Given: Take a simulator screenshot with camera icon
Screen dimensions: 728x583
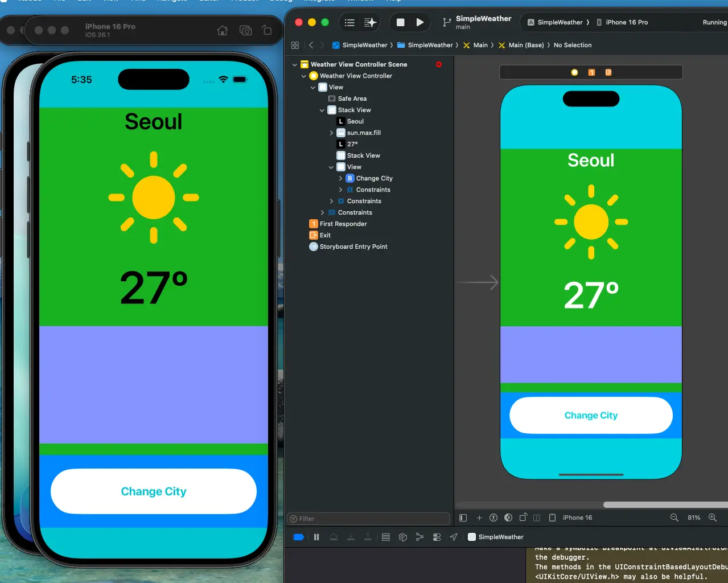Looking at the screenshot, I should pyautogui.click(x=245, y=31).
